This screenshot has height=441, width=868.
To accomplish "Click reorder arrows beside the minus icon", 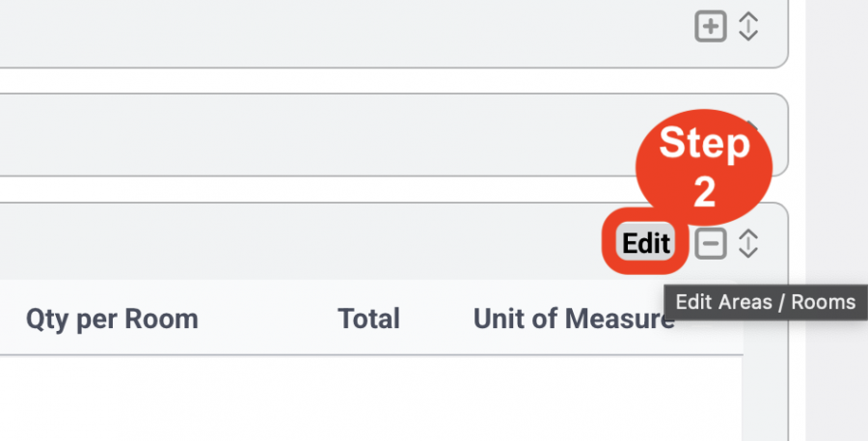I will tap(747, 243).
